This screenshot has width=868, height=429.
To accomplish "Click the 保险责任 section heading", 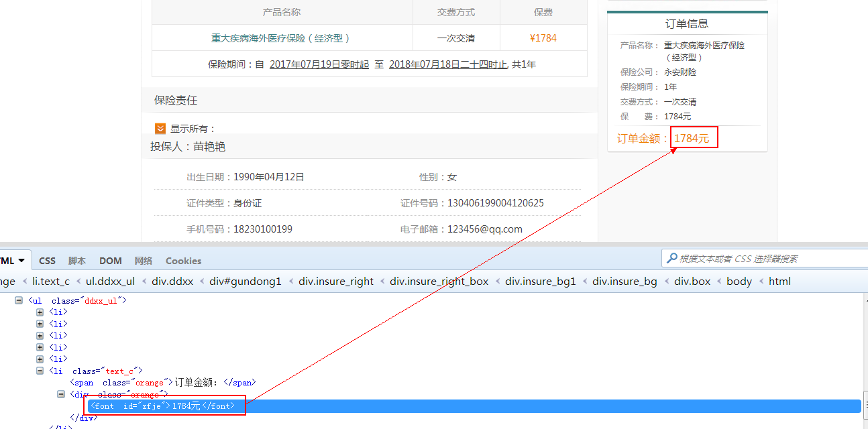I will 176,100.
